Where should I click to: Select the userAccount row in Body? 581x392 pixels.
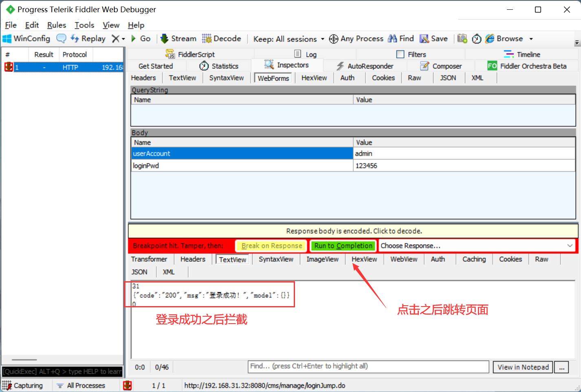(353, 153)
